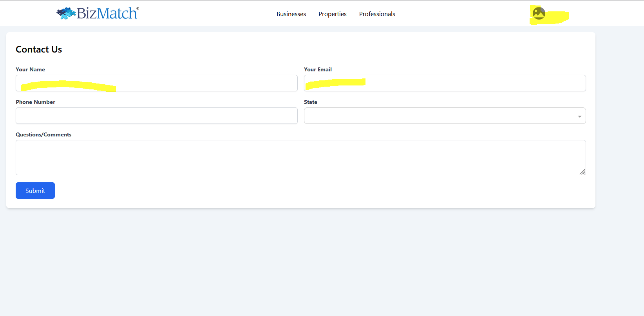Open the Businesses navigation item
This screenshot has width=644, height=316.
291,14
